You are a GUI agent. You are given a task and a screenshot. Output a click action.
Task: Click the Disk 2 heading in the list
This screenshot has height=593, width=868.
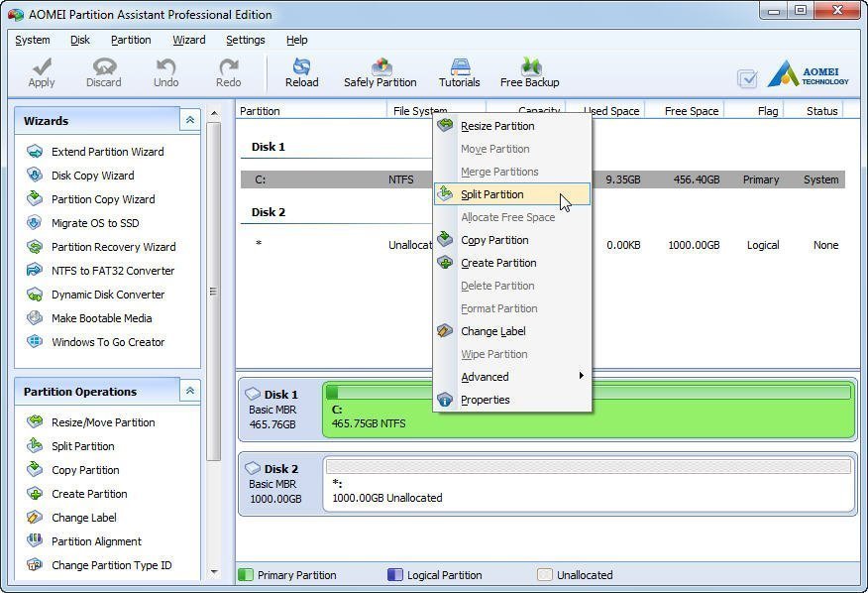click(x=269, y=212)
